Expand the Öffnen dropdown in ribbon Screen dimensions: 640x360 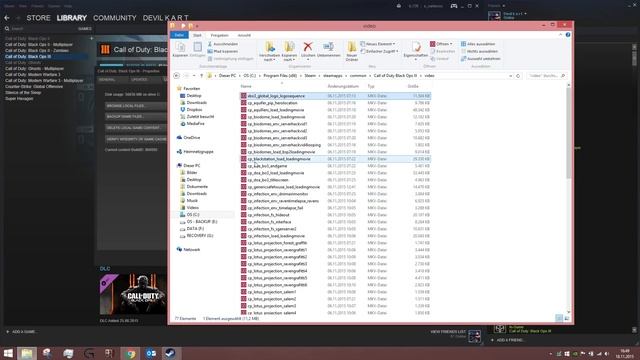441,44
